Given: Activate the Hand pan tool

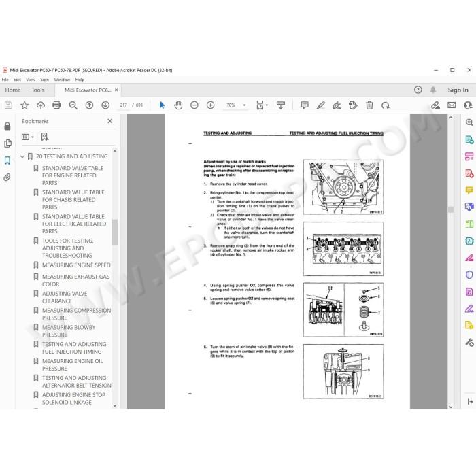Looking at the screenshot, I should (178, 105).
